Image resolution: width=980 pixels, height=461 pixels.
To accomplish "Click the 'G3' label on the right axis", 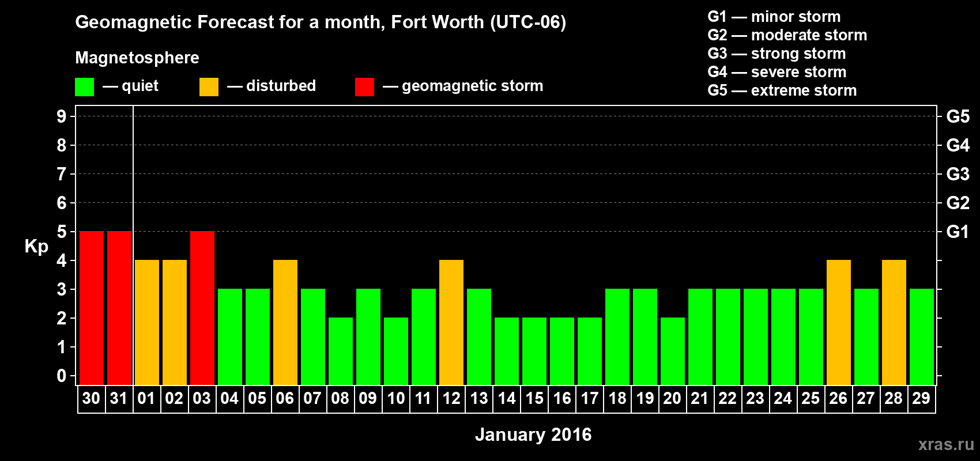I will (x=958, y=174).
